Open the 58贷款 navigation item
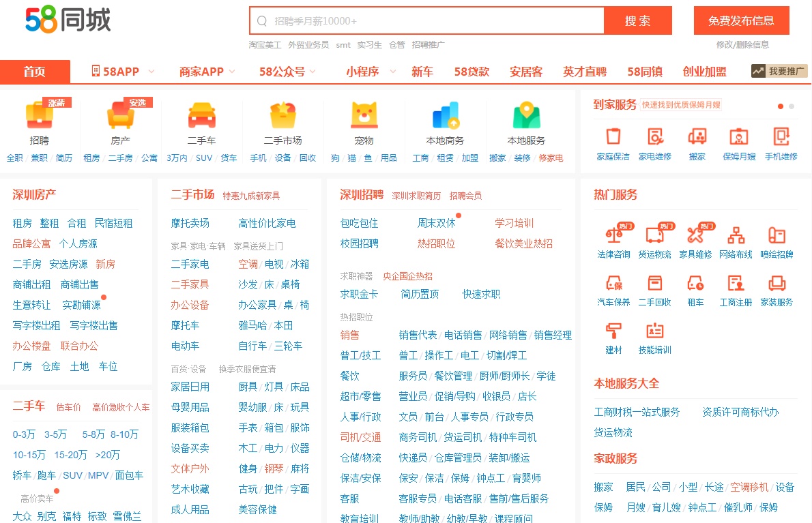Viewport: 812px width, 523px height. point(472,72)
